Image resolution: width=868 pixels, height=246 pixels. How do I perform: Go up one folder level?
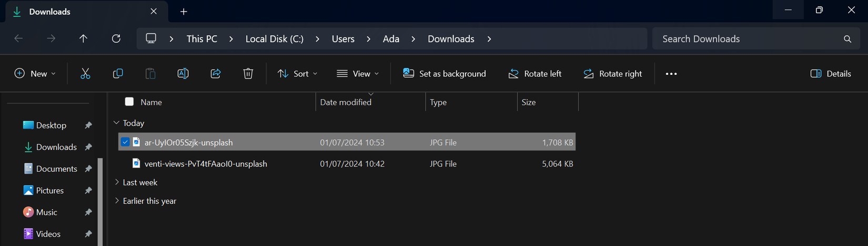pyautogui.click(x=83, y=38)
